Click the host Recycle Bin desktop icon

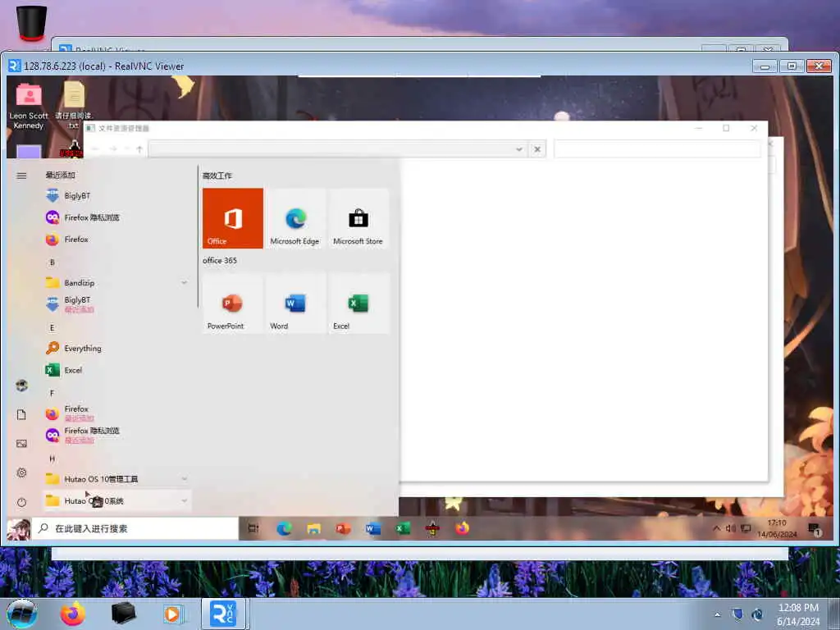[31, 22]
